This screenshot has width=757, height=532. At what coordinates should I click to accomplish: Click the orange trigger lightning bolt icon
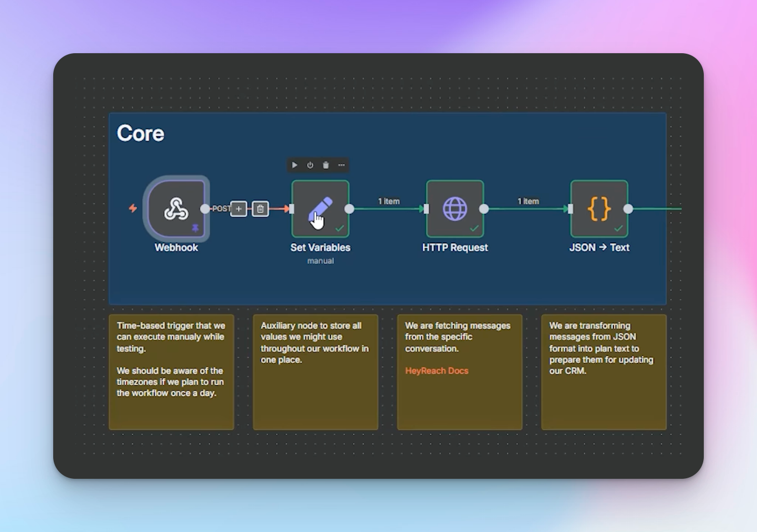click(x=133, y=208)
